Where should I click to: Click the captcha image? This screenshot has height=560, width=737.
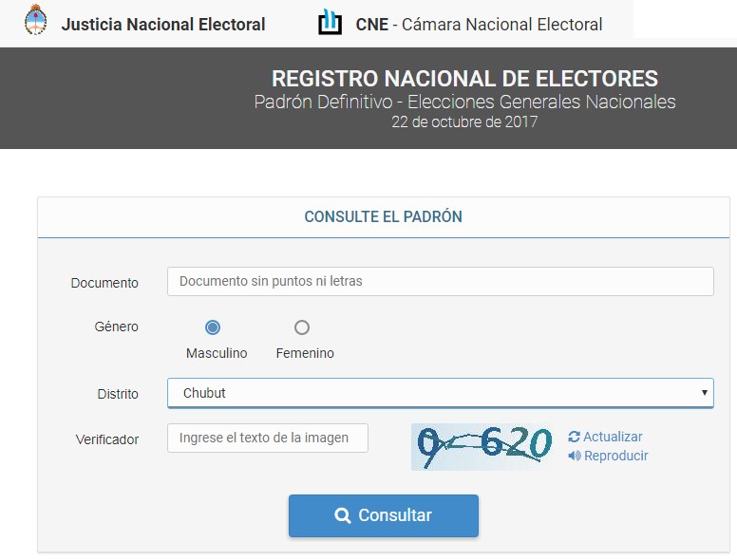482,447
